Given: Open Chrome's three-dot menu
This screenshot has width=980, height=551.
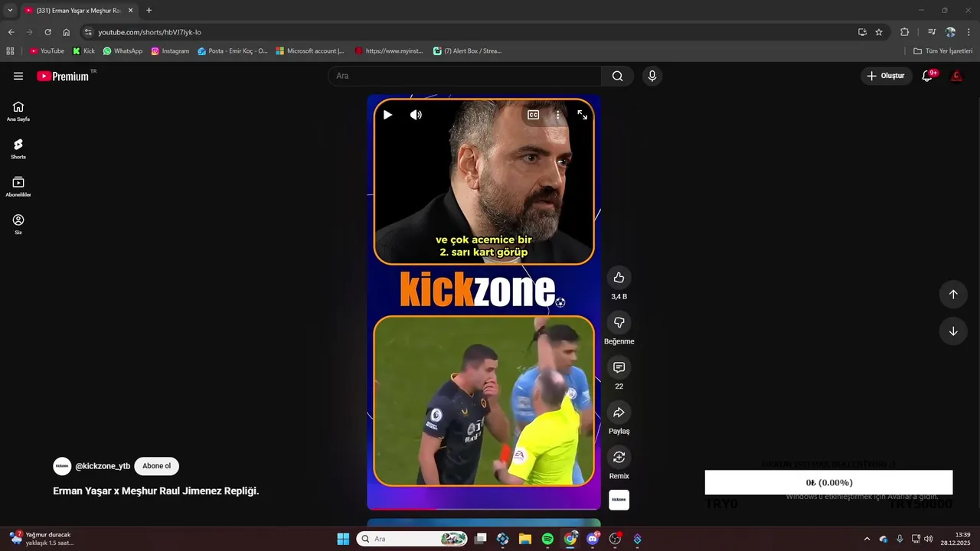Looking at the screenshot, I should click(x=969, y=32).
